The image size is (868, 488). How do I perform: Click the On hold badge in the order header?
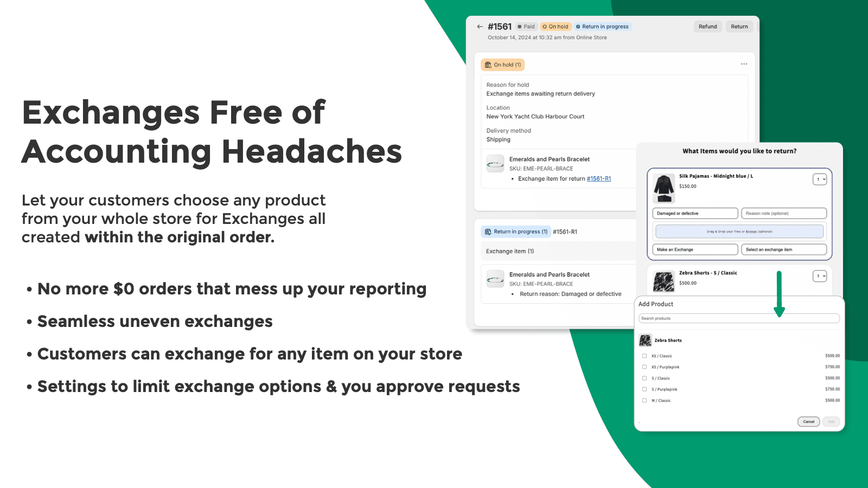556,26
